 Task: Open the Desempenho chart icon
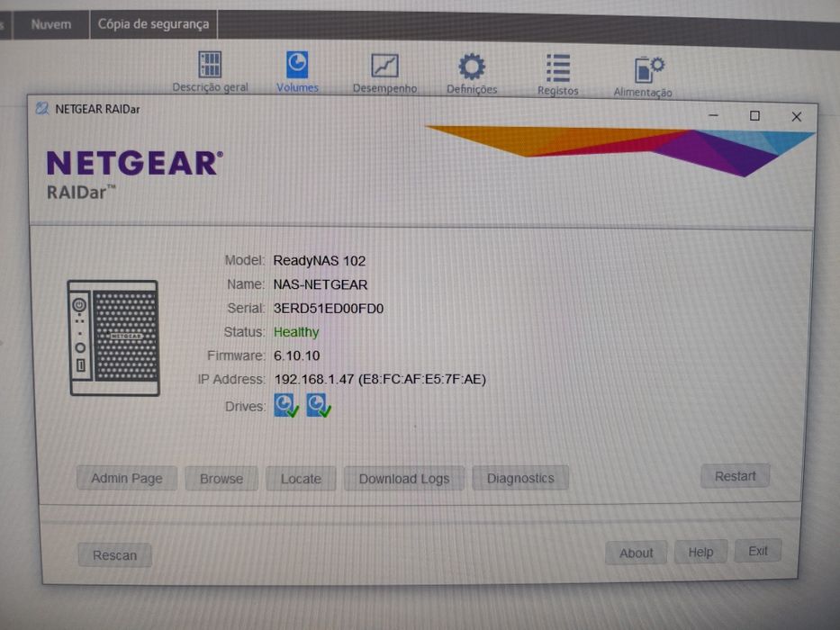click(x=384, y=74)
